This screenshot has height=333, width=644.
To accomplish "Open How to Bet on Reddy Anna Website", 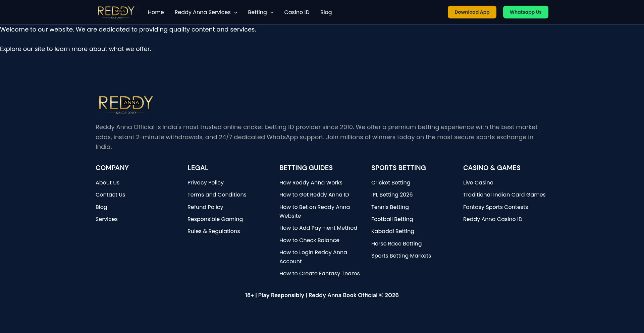I will pos(315,211).
